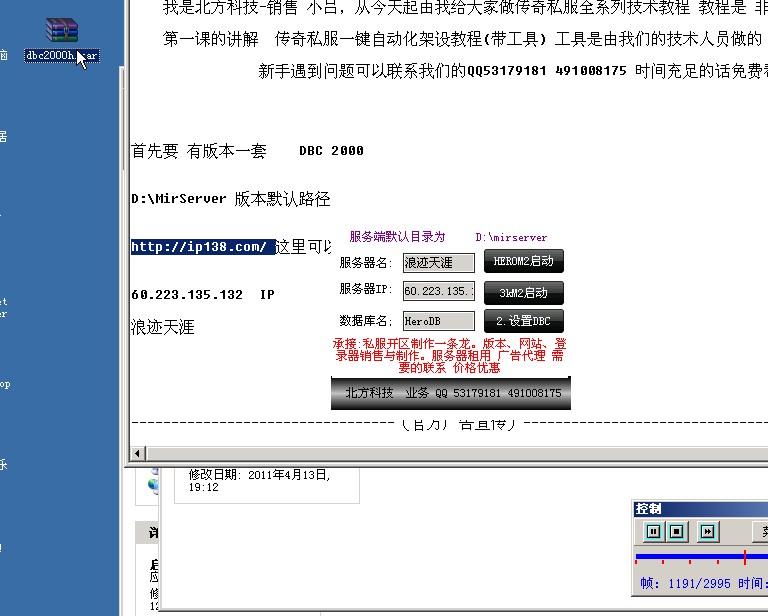Image resolution: width=768 pixels, height=616 pixels.
Task: Focus the 数据库名 HeroDB field
Action: click(438, 321)
